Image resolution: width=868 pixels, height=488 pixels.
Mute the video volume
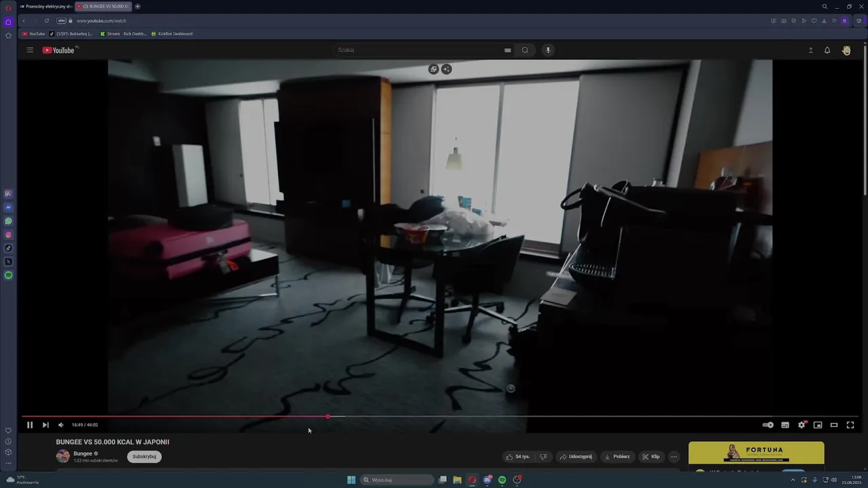tap(61, 425)
